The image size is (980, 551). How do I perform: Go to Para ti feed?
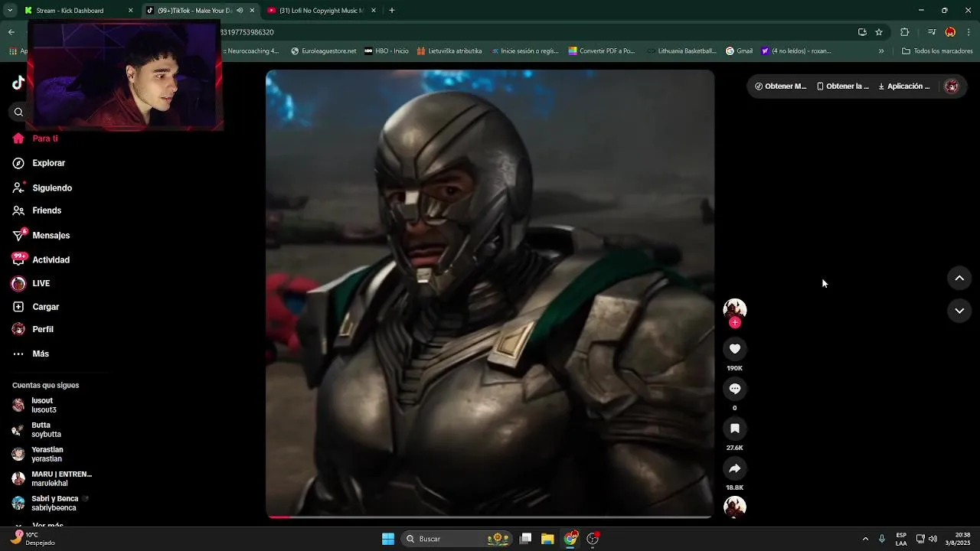35,139
